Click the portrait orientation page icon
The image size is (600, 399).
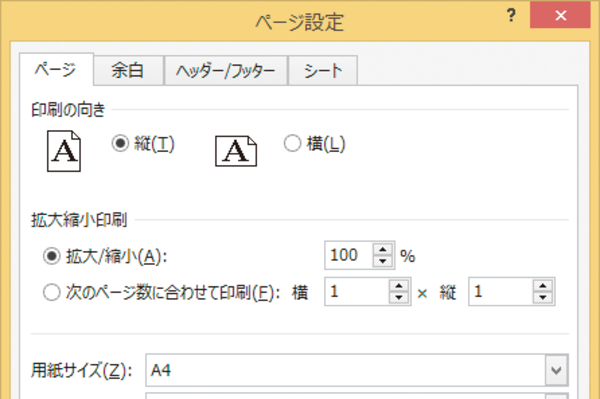click(x=64, y=151)
